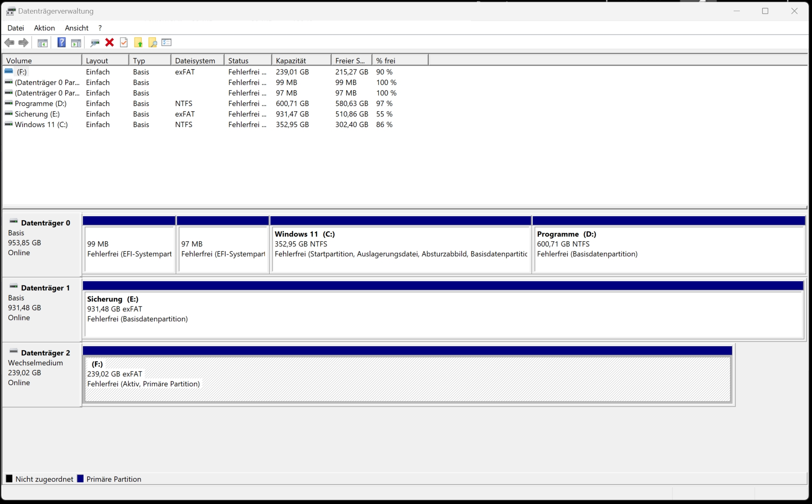Image resolution: width=812 pixels, height=504 pixels.
Task: Click the rescan disks drive icon
Action: pos(95,42)
